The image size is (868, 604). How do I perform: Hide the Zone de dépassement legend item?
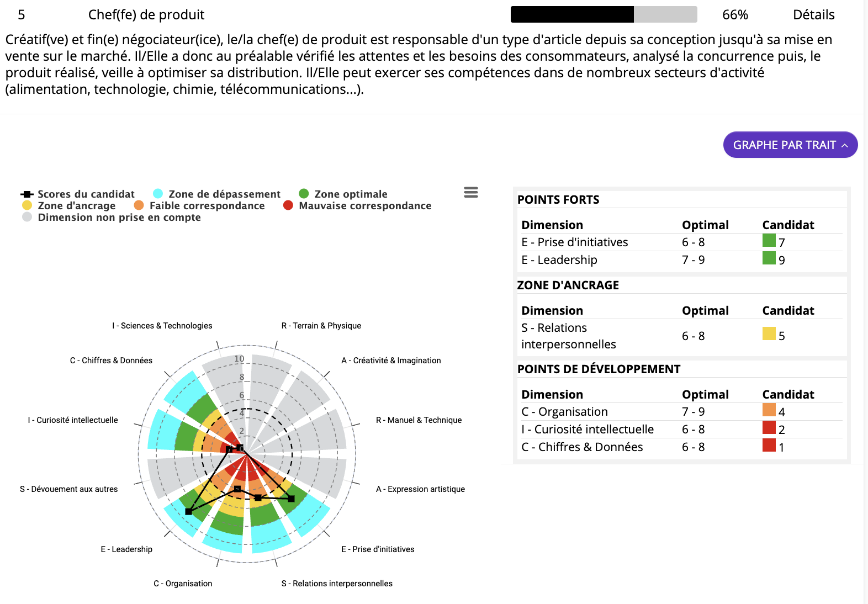(x=217, y=194)
